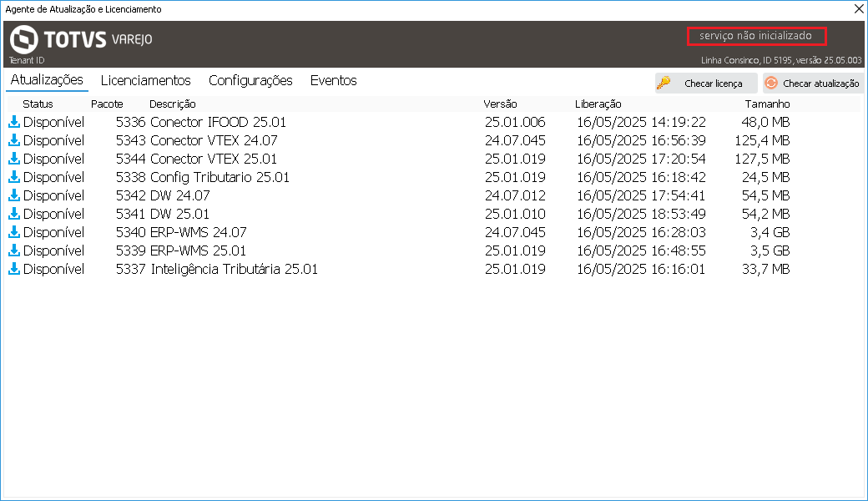Viewport: 868px width, 501px height.
Task: Click release date 16/05/2025 17:20:54
Action: (x=641, y=159)
